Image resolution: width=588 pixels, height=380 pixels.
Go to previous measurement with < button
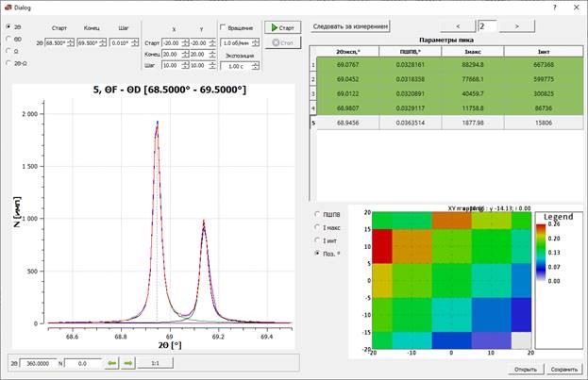458,26
